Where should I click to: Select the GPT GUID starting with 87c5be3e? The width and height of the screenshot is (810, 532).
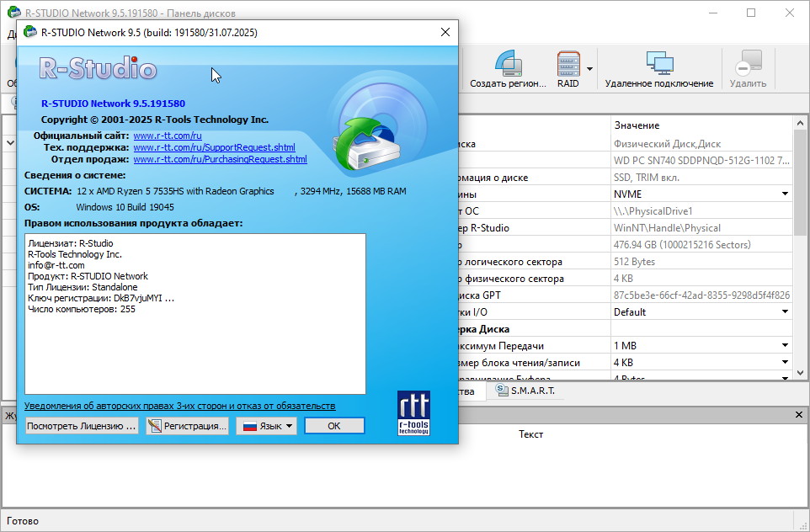coord(701,295)
